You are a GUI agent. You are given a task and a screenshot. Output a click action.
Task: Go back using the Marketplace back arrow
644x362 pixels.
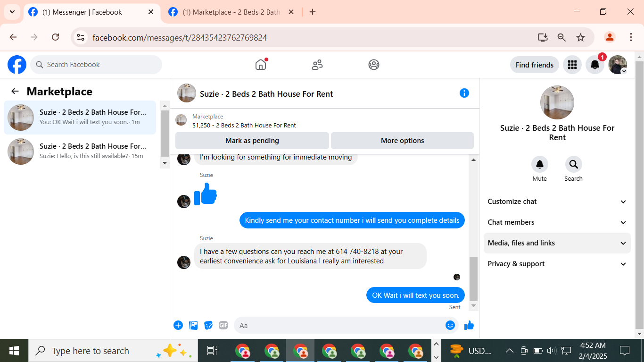point(15,92)
